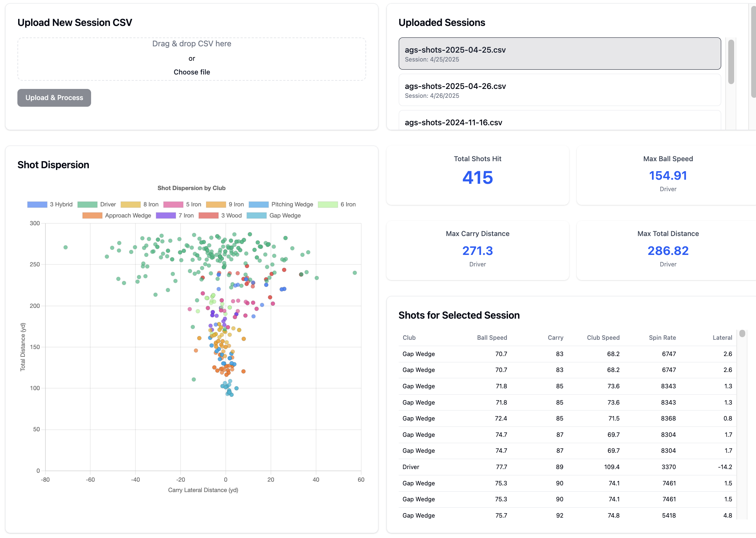Click the Spin Rate column header
The width and height of the screenshot is (756, 538).
[662, 338]
